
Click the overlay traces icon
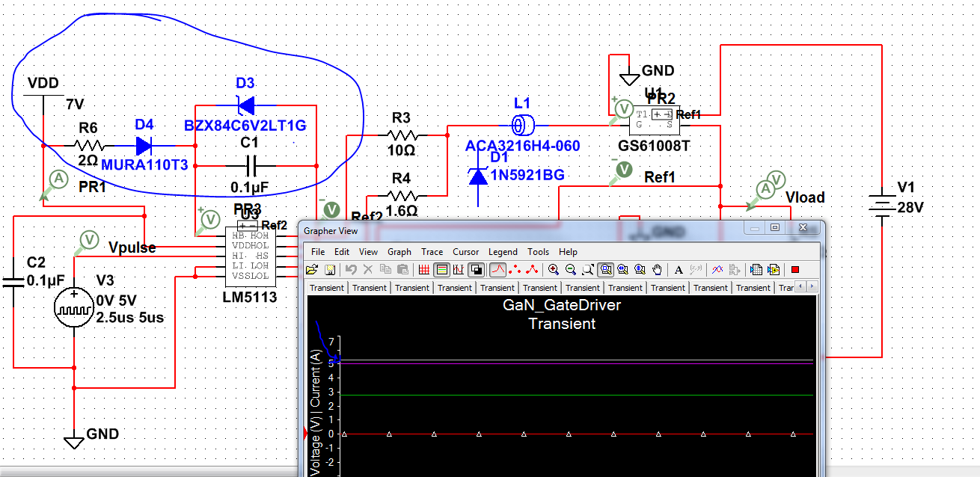click(717, 269)
